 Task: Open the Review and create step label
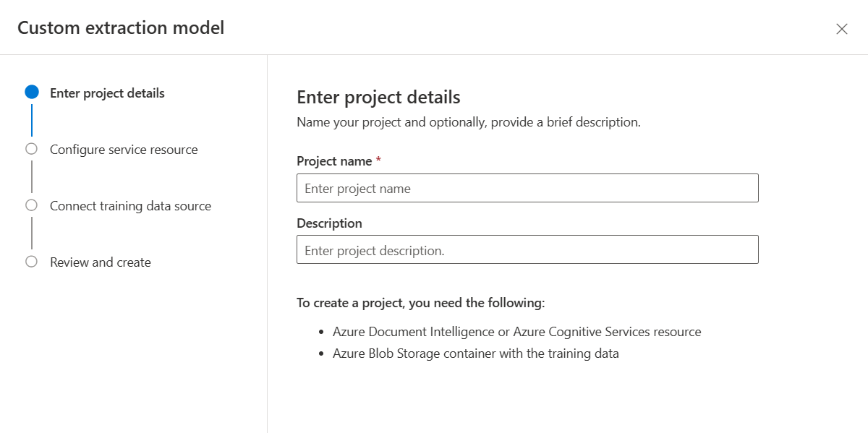click(100, 262)
